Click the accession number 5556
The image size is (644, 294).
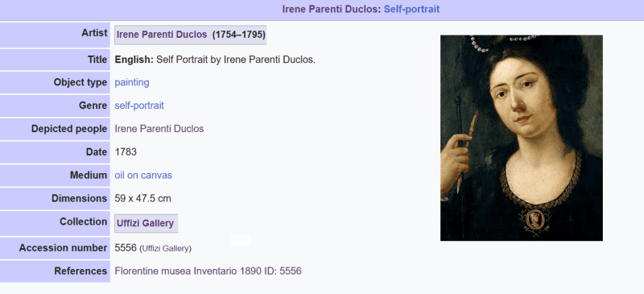pyautogui.click(x=126, y=248)
